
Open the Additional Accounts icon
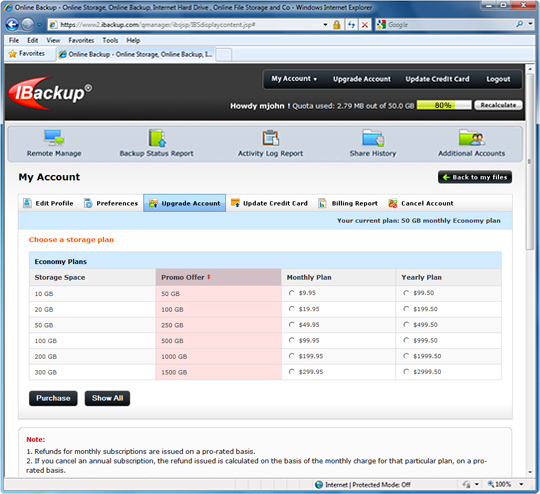click(471, 137)
